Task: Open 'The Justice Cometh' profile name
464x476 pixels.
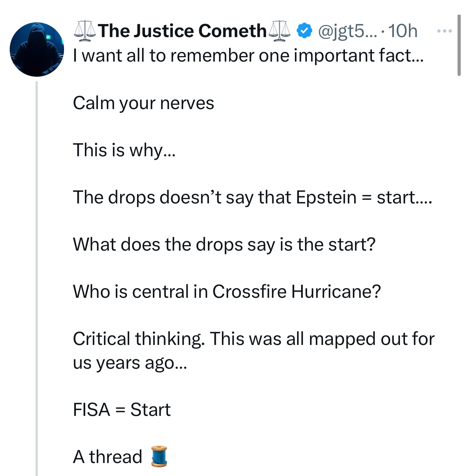Action: pos(182,31)
